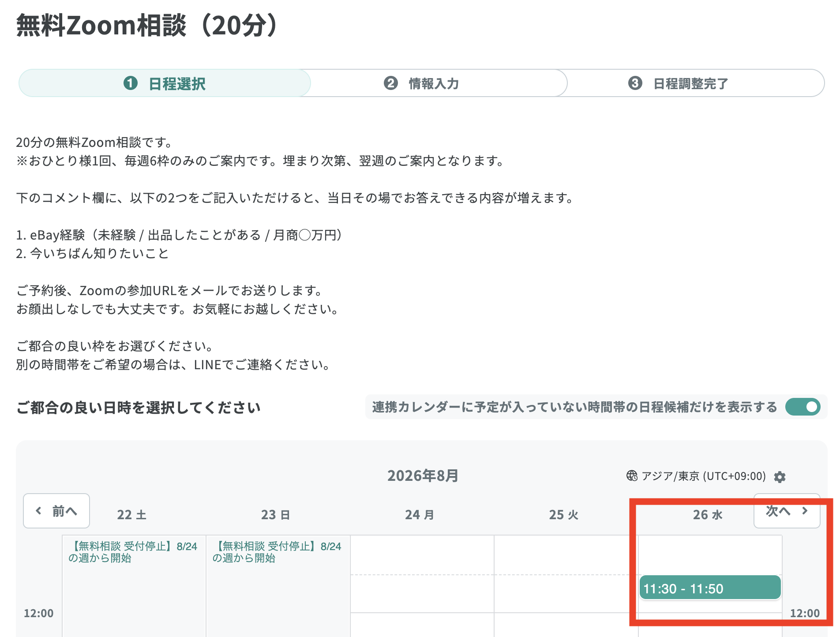
Task: Go to previous week with 前へ
Action: tap(56, 511)
